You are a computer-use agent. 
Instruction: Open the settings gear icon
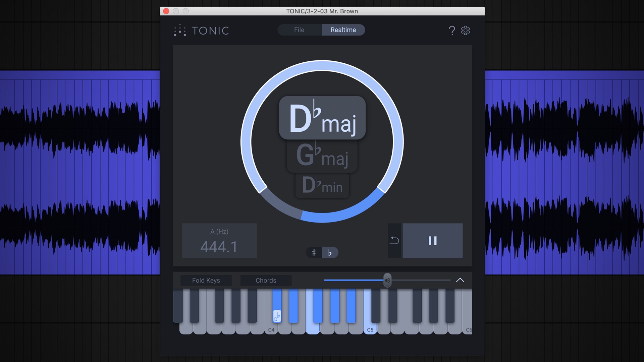tap(466, 31)
